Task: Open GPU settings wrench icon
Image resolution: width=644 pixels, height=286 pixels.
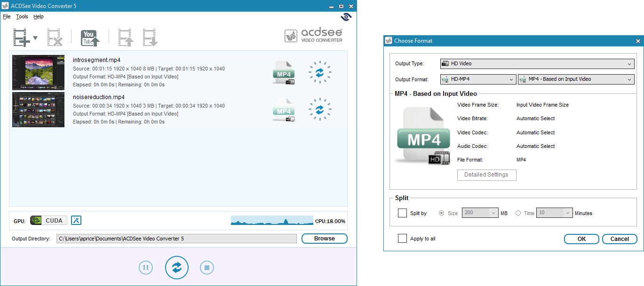Action: 76,220
